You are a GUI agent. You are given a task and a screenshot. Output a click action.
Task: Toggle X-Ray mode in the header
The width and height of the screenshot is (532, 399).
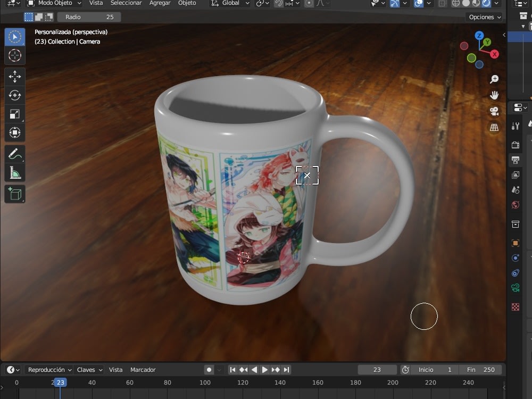(x=443, y=3)
